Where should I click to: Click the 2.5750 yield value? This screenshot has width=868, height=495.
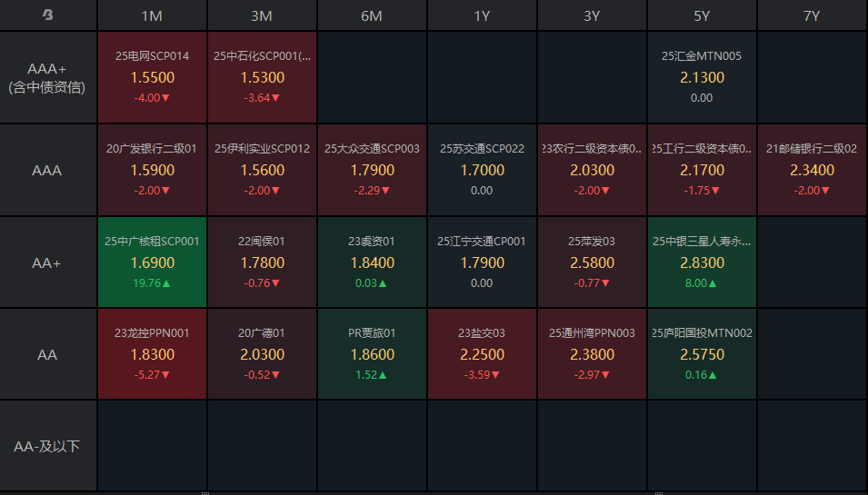point(702,354)
